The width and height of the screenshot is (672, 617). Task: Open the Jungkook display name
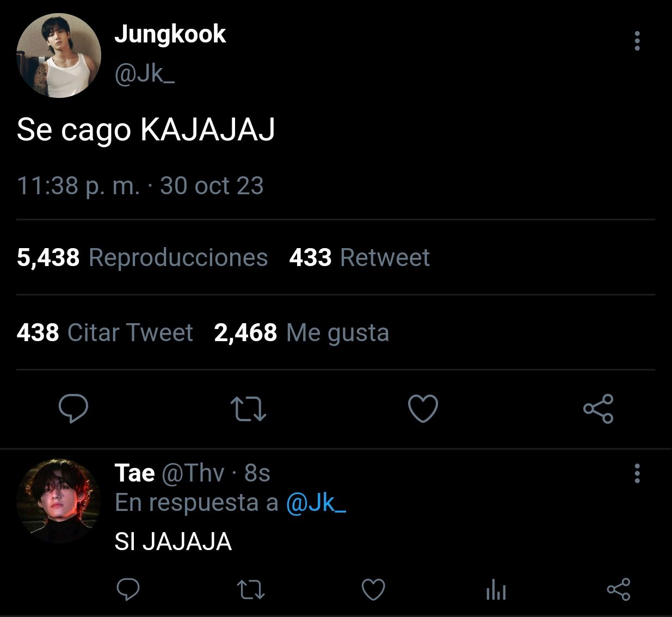[170, 35]
